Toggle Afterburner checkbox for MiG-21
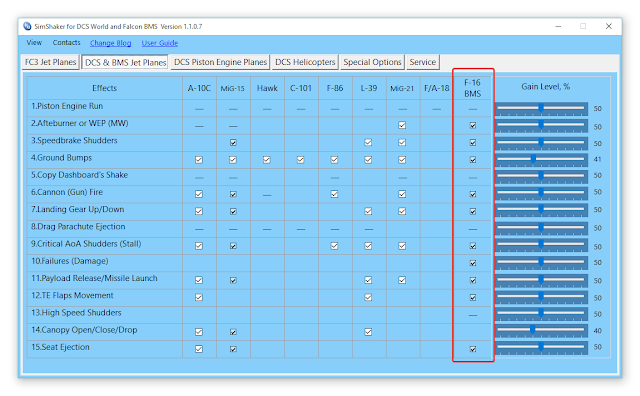The width and height of the screenshot is (640, 396). click(x=402, y=125)
